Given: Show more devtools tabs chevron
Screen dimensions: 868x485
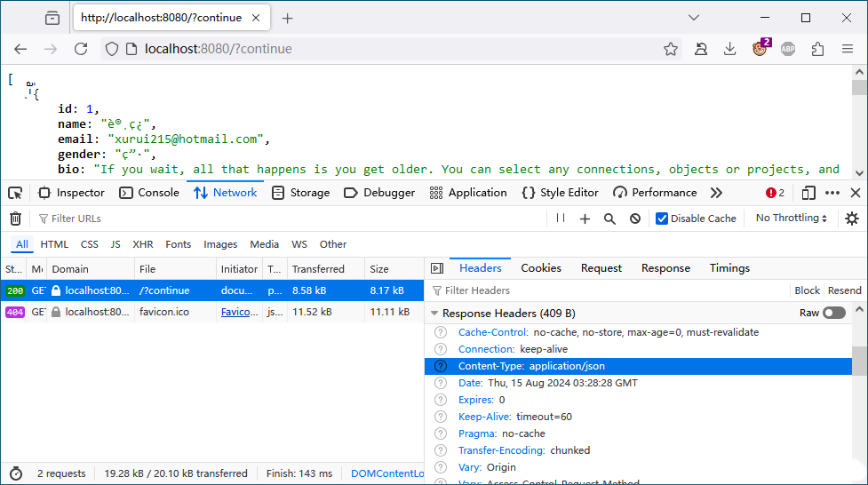Looking at the screenshot, I should point(716,193).
